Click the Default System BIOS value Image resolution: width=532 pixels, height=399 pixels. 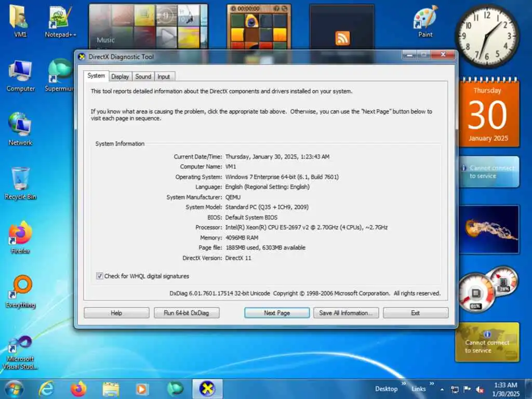pyautogui.click(x=251, y=217)
